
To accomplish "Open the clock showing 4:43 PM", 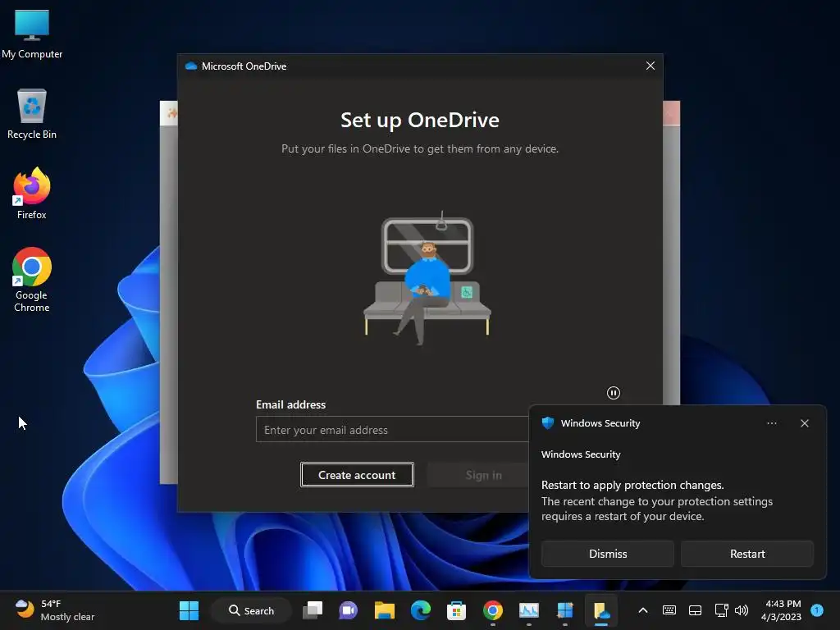I will (x=782, y=610).
